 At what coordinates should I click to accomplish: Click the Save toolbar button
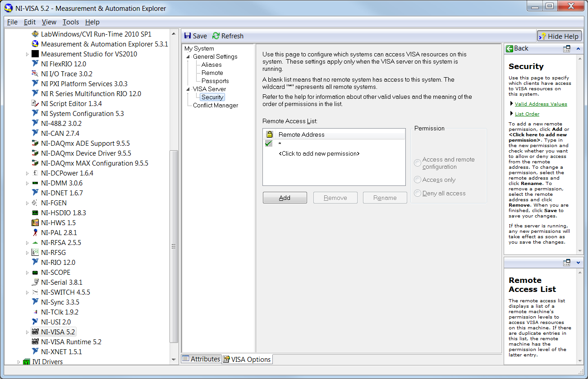point(195,36)
